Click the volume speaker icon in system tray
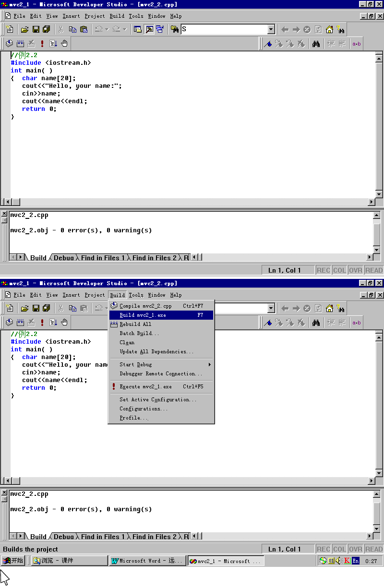The width and height of the screenshot is (384, 588). click(338, 561)
